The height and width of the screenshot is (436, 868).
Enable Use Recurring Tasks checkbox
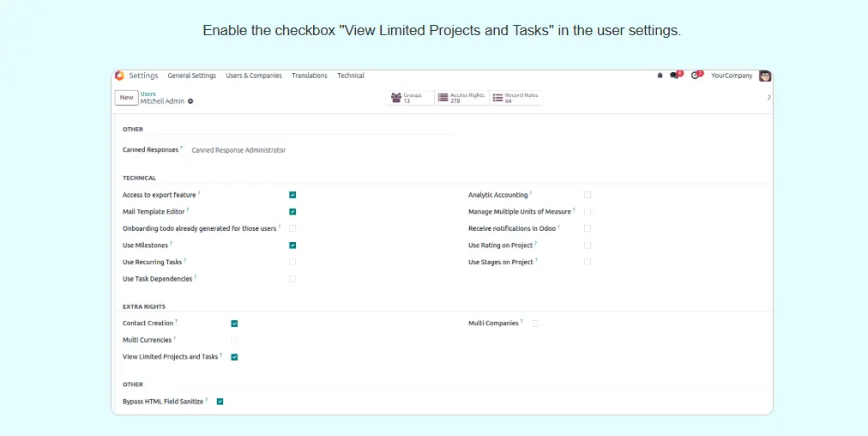pos(292,262)
